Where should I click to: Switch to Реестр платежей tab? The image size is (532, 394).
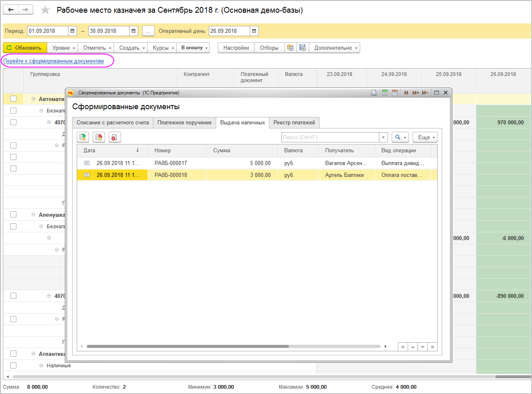pos(294,123)
